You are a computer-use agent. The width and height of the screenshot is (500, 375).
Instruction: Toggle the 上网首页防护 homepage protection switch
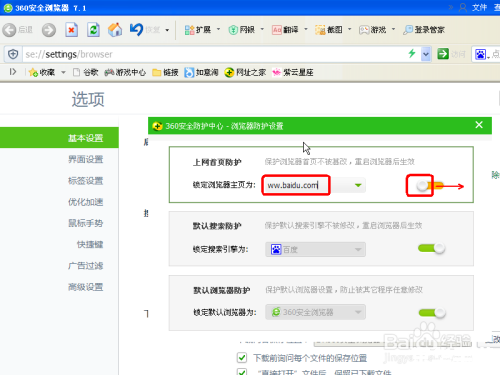pos(430,186)
